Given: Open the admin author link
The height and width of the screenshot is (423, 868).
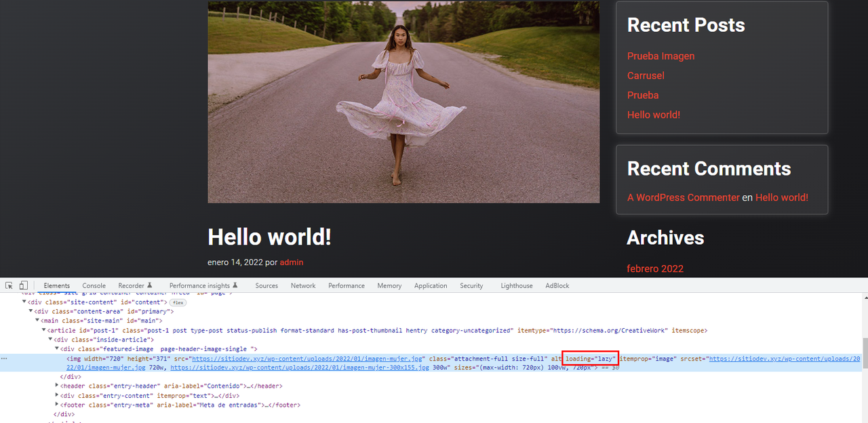Looking at the screenshot, I should [x=292, y=262].
